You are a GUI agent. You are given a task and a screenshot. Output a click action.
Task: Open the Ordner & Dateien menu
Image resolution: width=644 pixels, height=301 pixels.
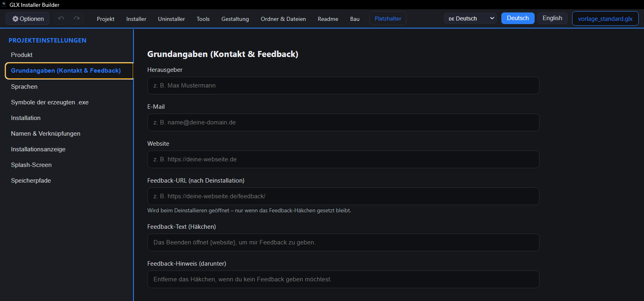tap(283, 19)
